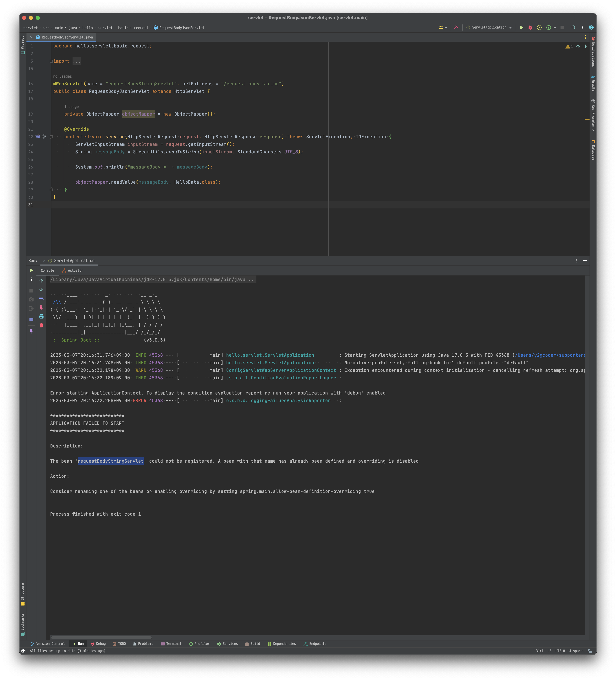Click the layers icon in the status bar
The image size is (616, 680).
[23, 651]
